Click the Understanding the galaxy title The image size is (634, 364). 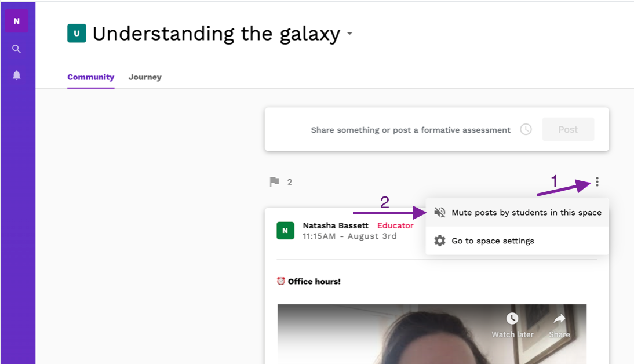coord(216,34)
